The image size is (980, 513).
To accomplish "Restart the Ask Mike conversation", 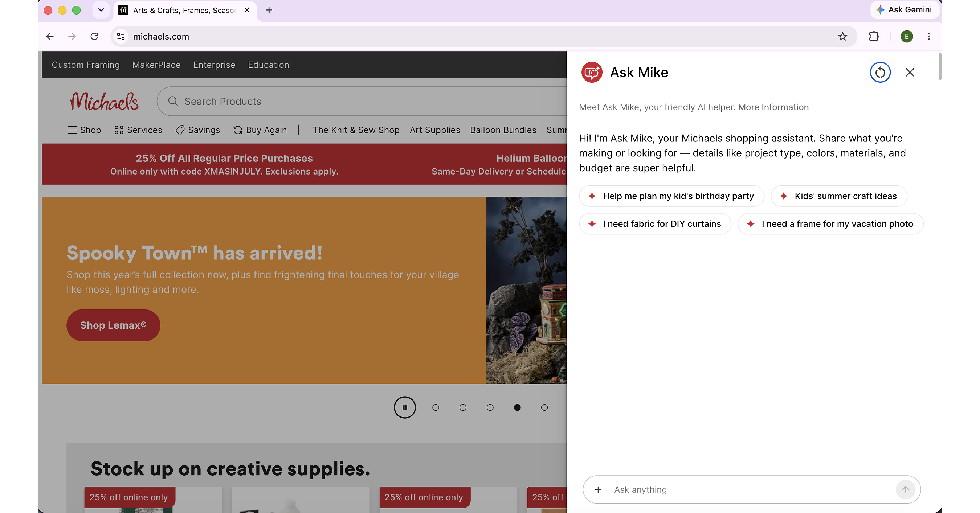I will 880,72.
